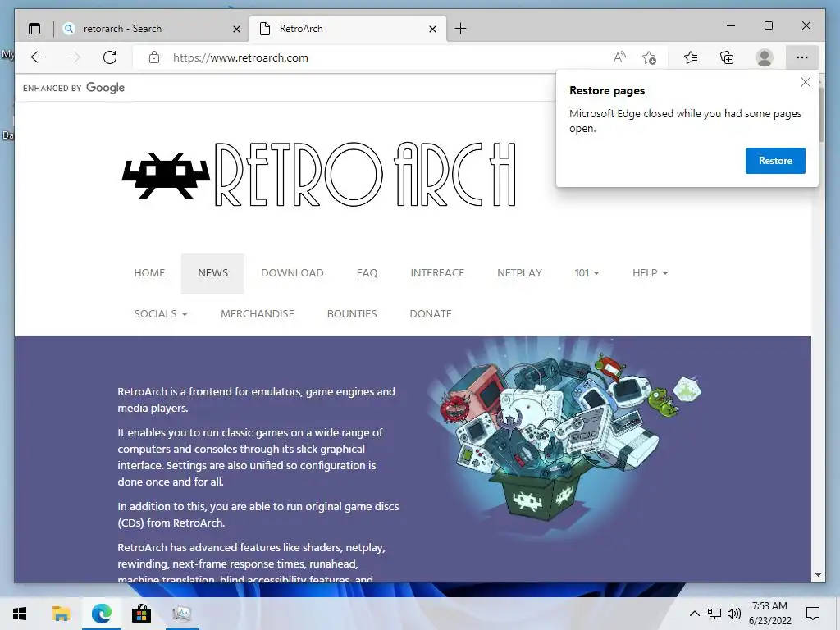Open the DONATE link
The width and height of the screenshot is (840, 630).
(x=431, y=314)
